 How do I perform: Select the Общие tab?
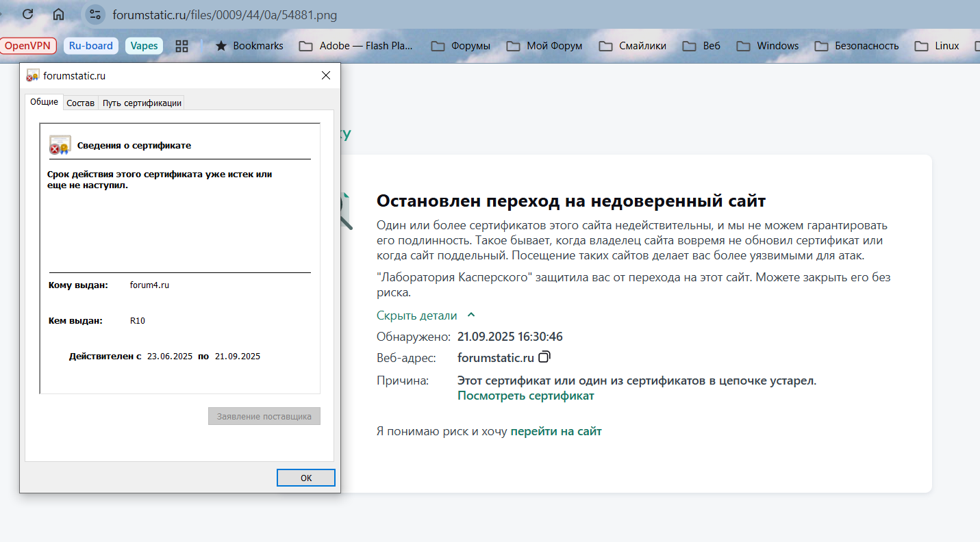pyautogui.click(x=44, y=101)
